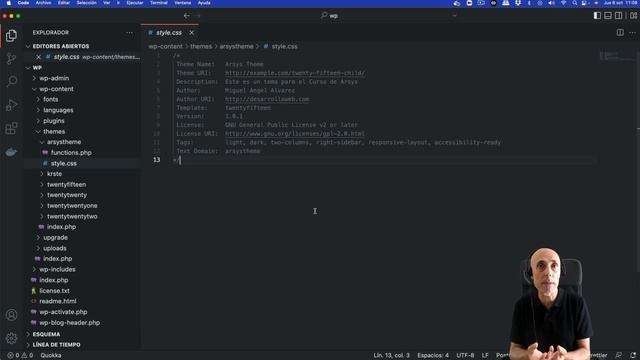Open the Run and Debug view
This screenshot has height=360, width=640.
pos(11,105)
